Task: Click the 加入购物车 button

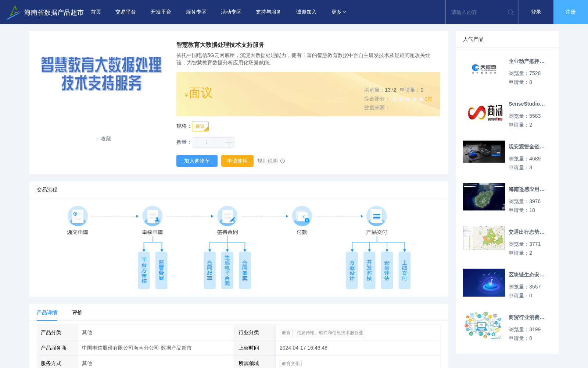Action: tap(197, 161)
